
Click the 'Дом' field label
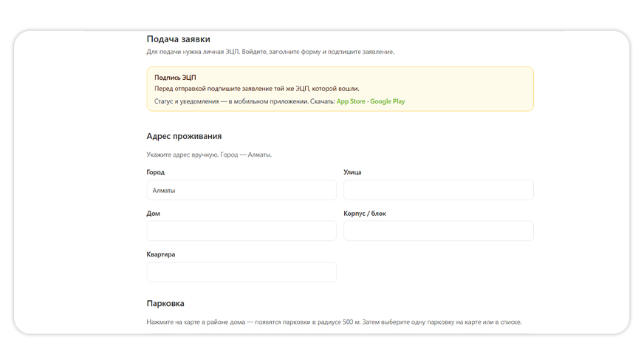coord(153,214)
